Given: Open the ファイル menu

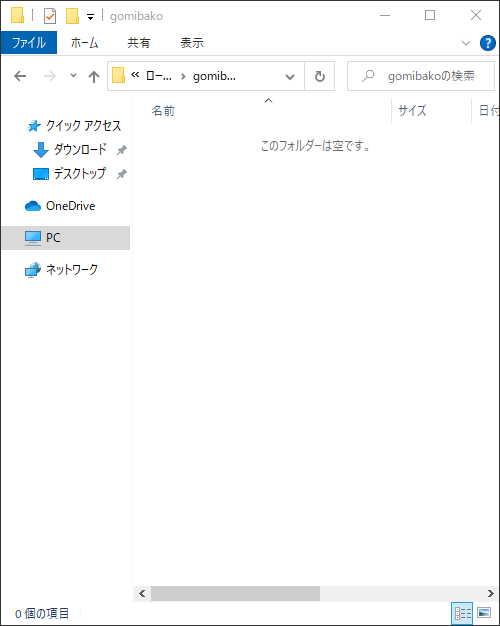Looking at the screenshot, I should [x=29, y=42].
